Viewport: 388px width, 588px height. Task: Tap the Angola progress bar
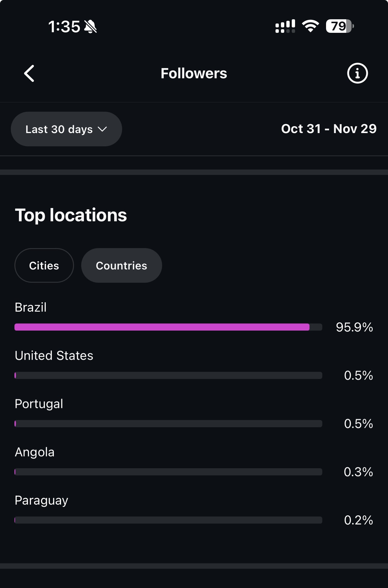click(168, 472)
